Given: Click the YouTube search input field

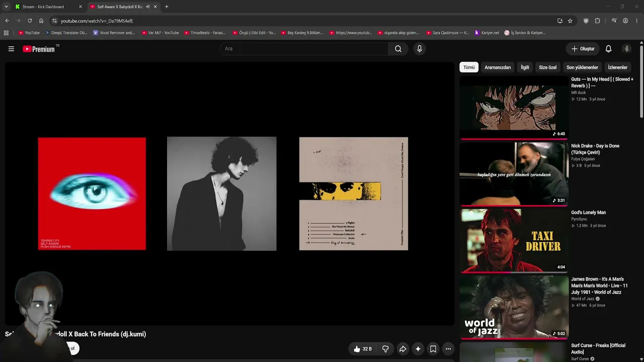Looking at the screenshot, I should pos(304,49).
